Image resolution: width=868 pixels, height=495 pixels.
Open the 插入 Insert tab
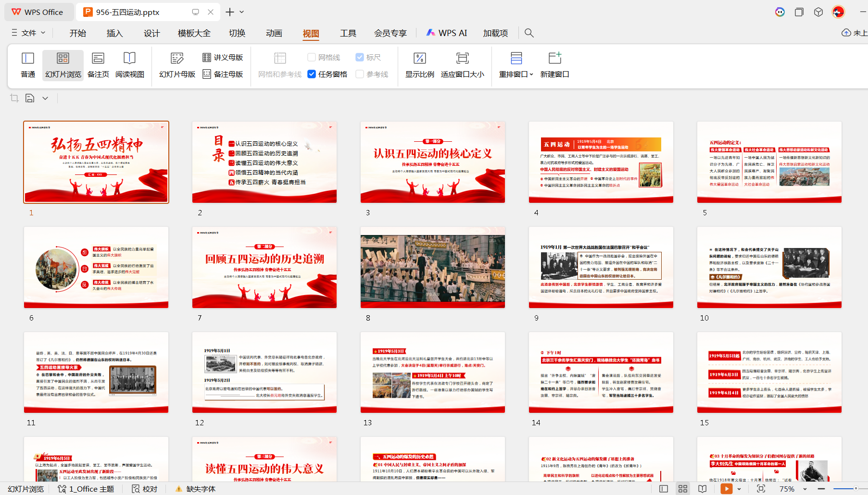coord(114,33)
